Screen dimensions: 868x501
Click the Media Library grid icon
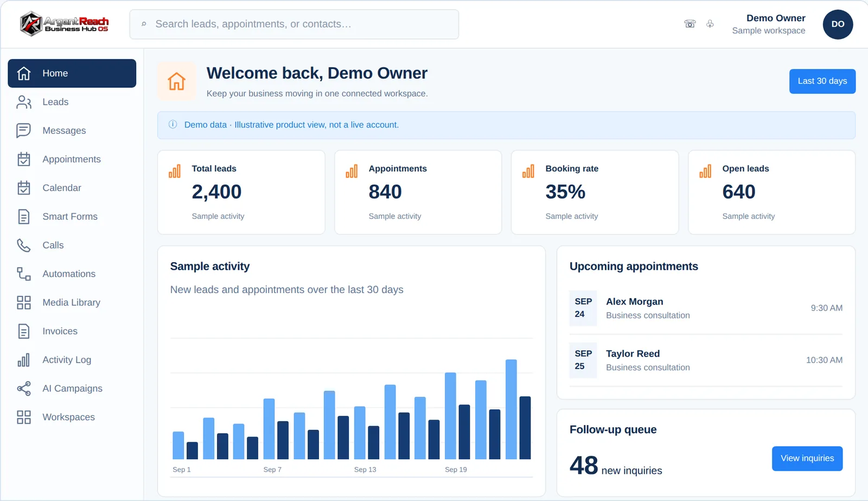pyautogui.click(x=24, y=302)
